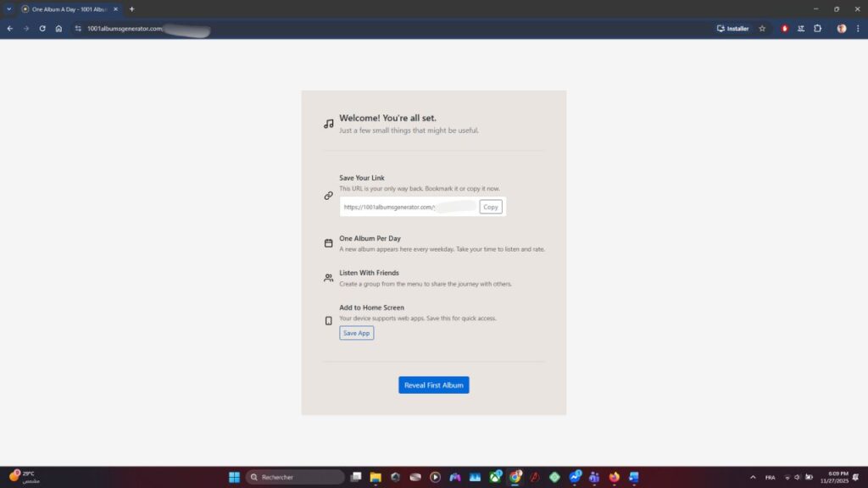Click the phone icon beside Add to Home Screen
Screen dimensions: 868x488
[329, 320]
